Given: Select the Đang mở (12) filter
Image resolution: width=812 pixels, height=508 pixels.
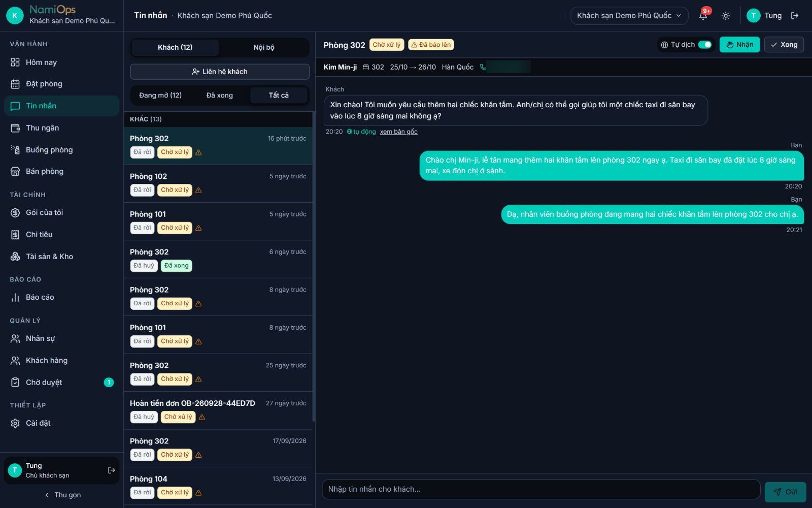Looking at the screenshot, I should [160, 96].
